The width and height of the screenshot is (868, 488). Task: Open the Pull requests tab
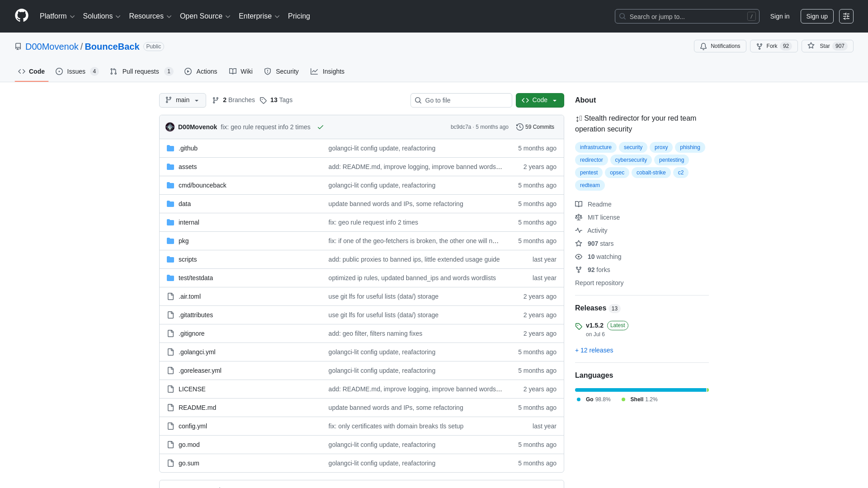[x=141, y=71]
